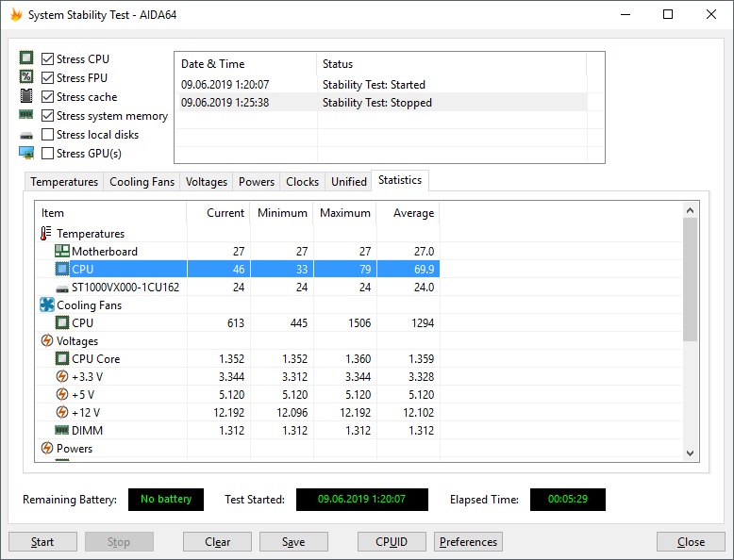
Task: Switch to the Clocks tab
Action: (303, 182)
